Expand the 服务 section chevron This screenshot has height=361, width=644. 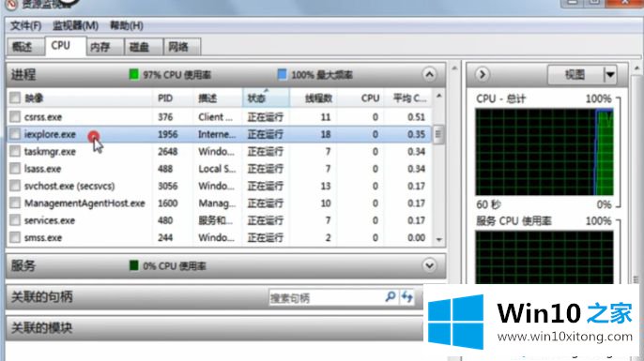429,265
